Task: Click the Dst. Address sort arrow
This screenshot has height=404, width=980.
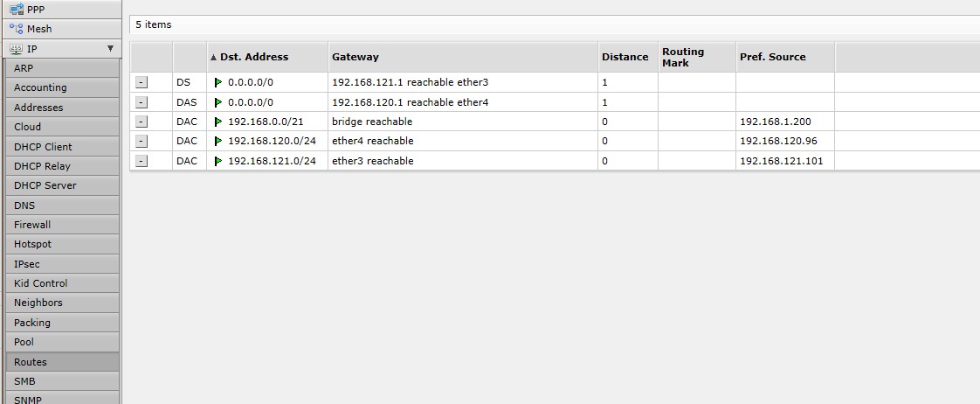Action: tap(214, 58)
